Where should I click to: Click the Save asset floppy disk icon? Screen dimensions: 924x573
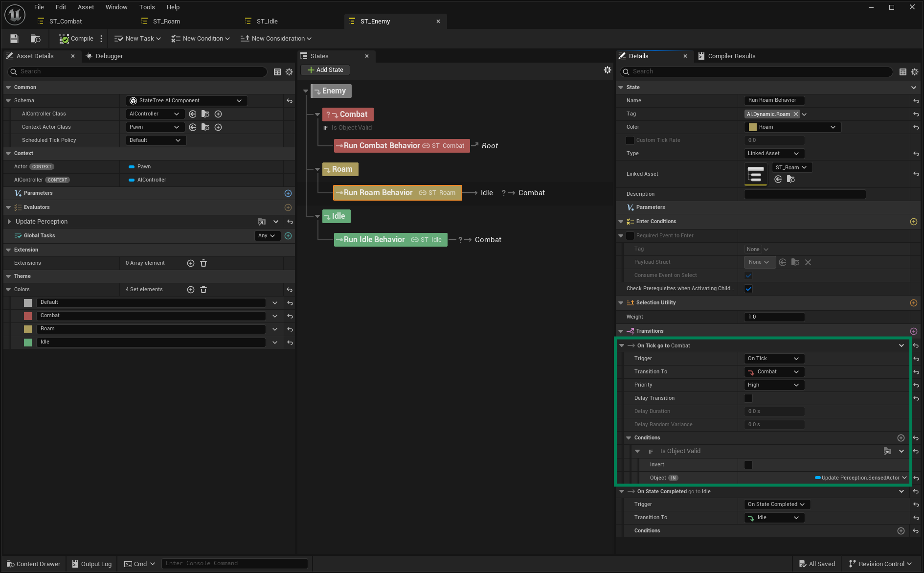(14, 39)
